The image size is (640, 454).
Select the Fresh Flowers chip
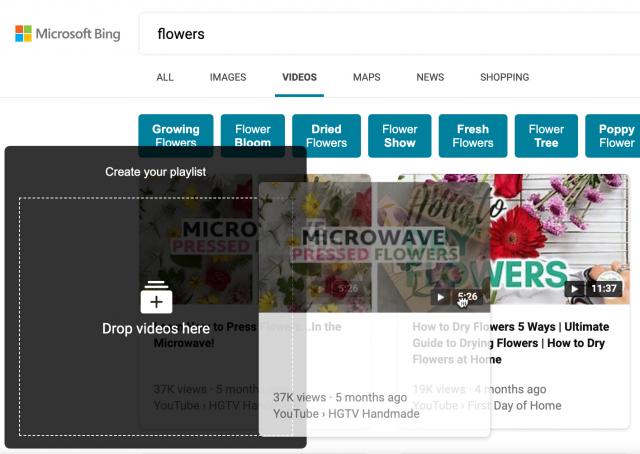[473, 136]
